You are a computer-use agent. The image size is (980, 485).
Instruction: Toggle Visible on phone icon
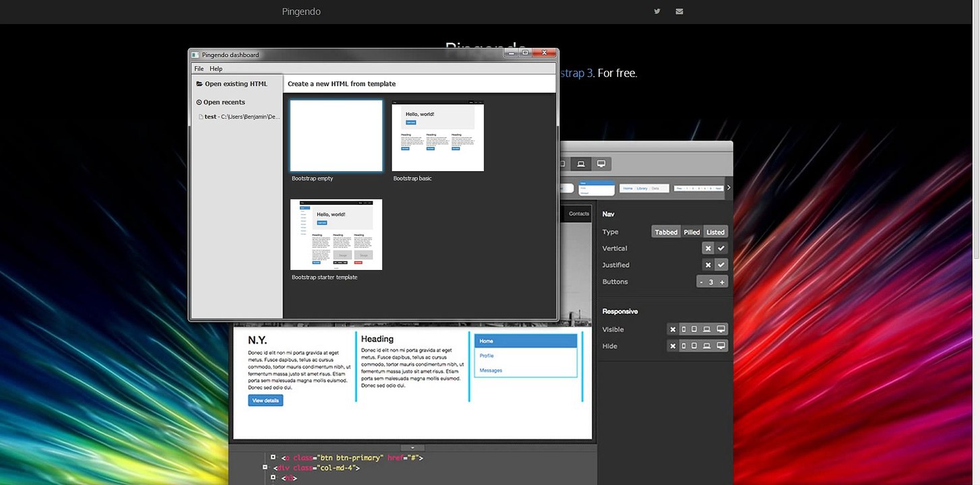[683, 329]
